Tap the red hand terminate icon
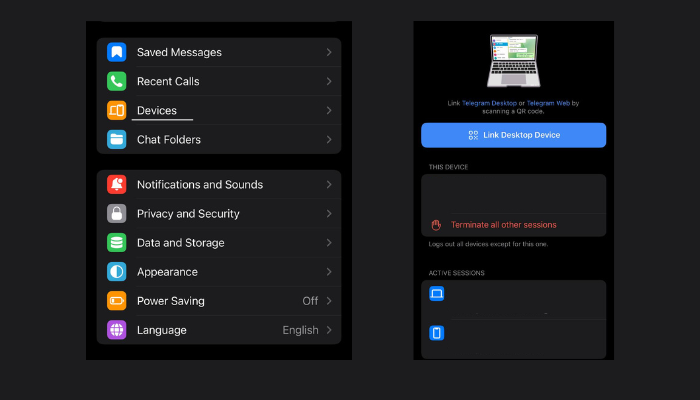This screenshot has height=400, width=700. click(x=436, y=225)
